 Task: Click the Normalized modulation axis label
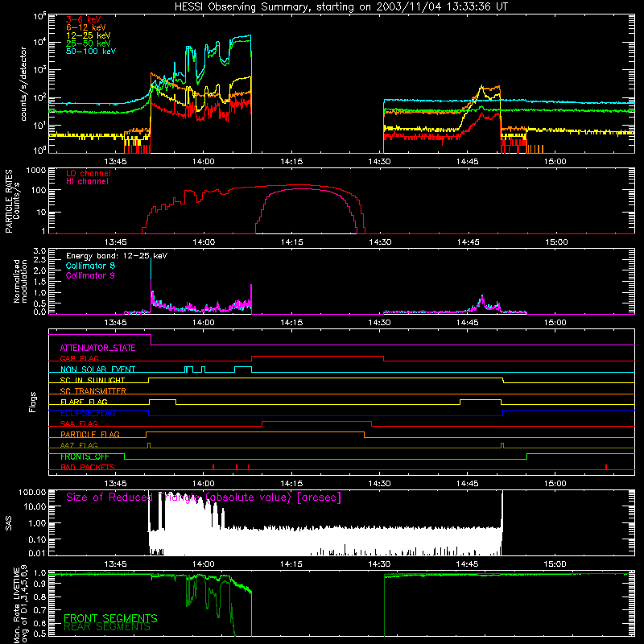[20, 281]
